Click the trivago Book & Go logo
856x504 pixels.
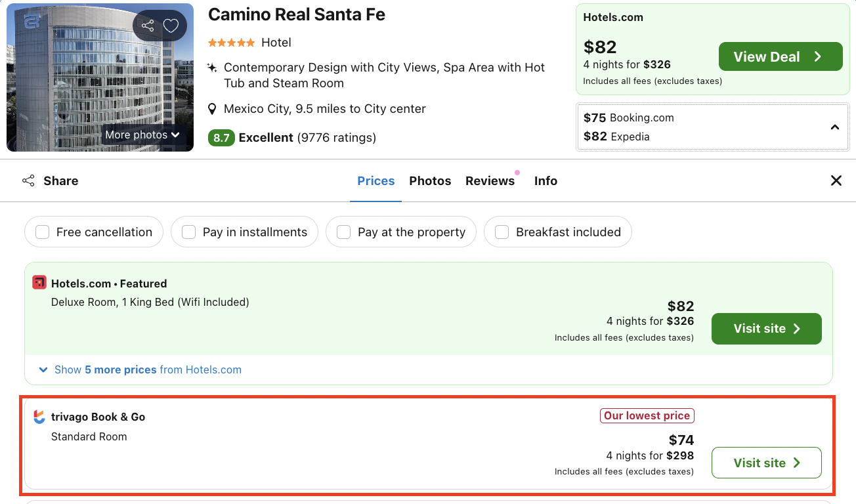39,417
